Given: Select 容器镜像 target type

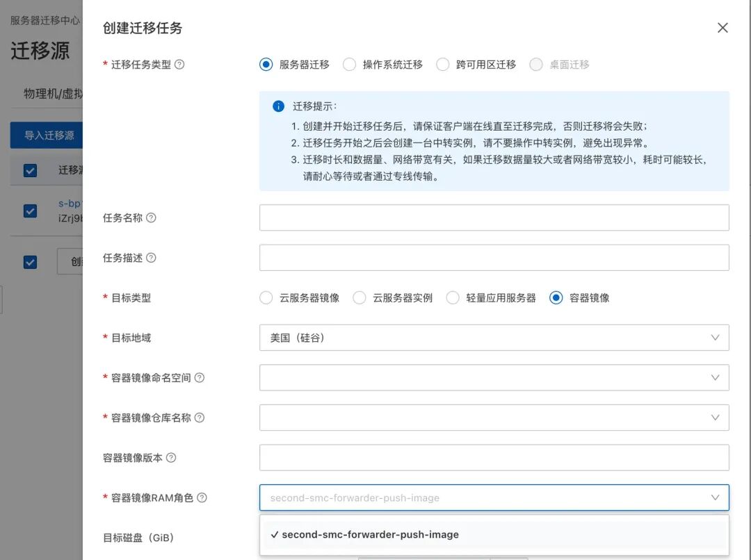Looking at the screenshot, I should point(556,297).
